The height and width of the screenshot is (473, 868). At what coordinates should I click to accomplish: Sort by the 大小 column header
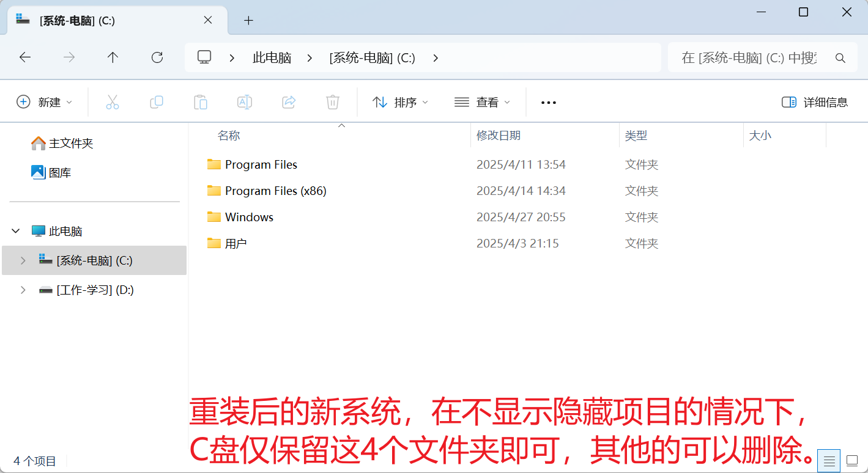(x=760, y=136)
